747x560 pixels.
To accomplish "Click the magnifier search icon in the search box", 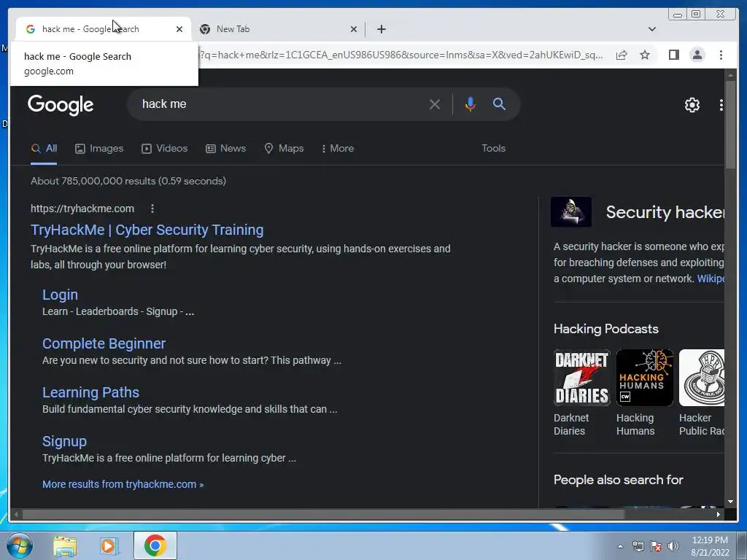I will [x=499, y=104].
